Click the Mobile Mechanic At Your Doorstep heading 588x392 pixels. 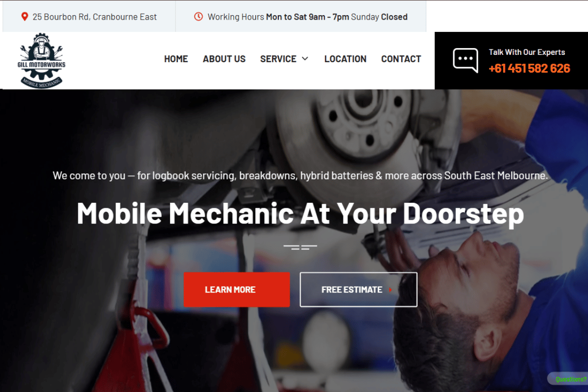[x=300, y=213]
